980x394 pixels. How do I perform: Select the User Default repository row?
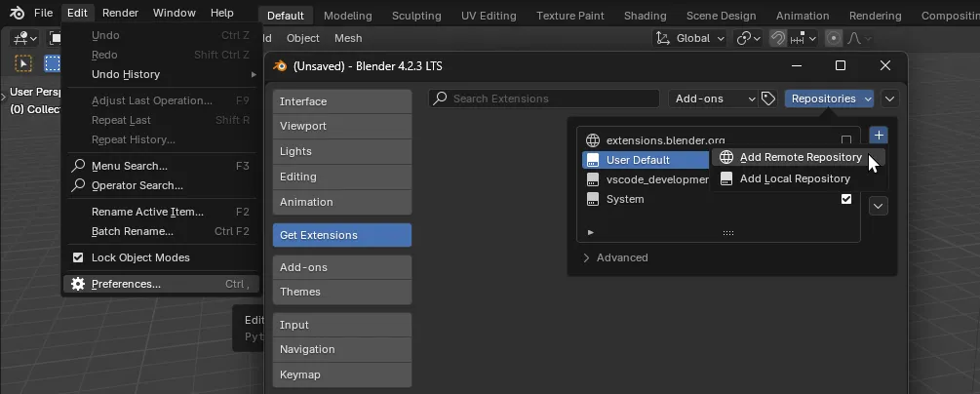[x=647, y=160]
